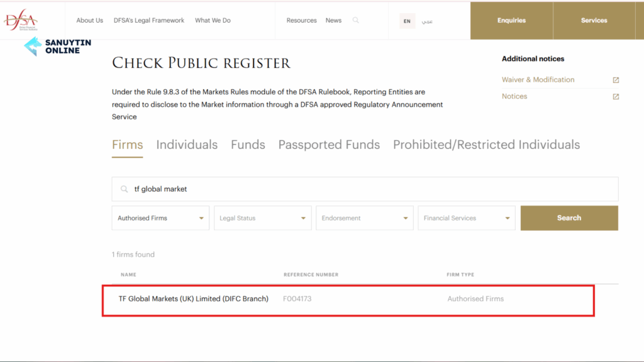The image size is (644, 362).
Task: Open the Resources menu
Action: [301, 20]
